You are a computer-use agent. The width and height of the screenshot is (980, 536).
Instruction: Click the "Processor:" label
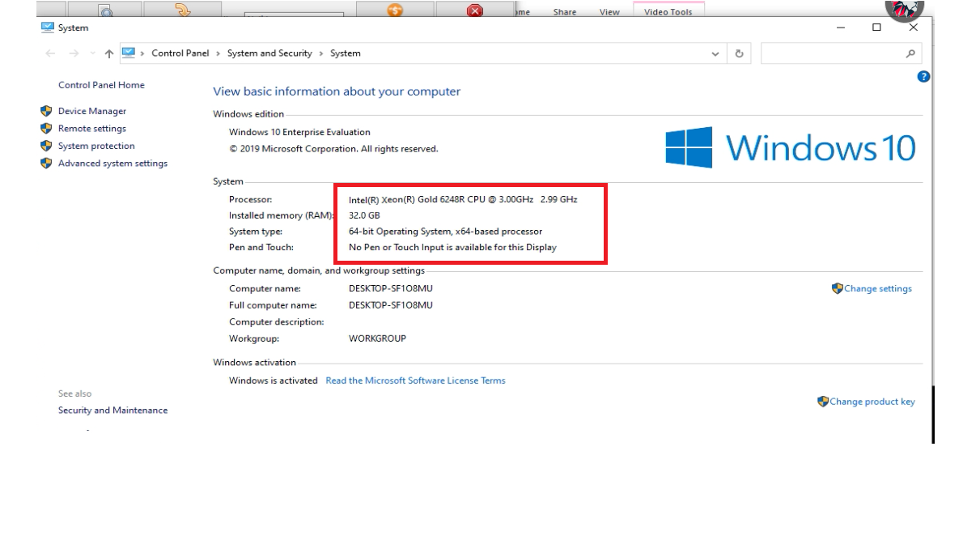point(251,199)
